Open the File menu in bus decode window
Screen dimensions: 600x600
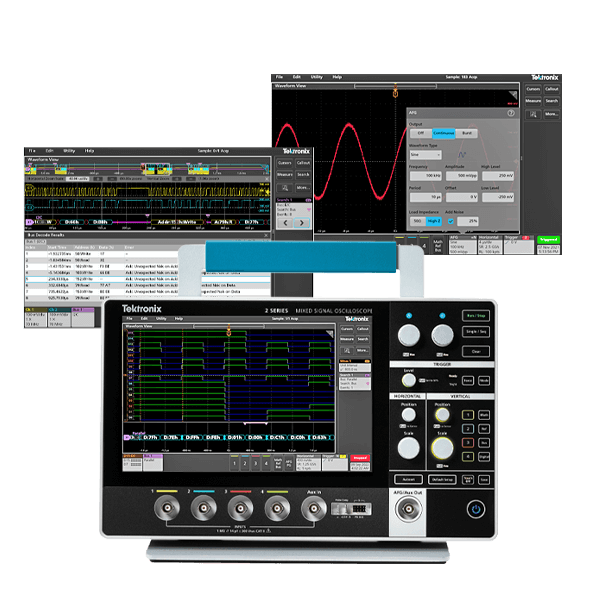click(32, 150)
